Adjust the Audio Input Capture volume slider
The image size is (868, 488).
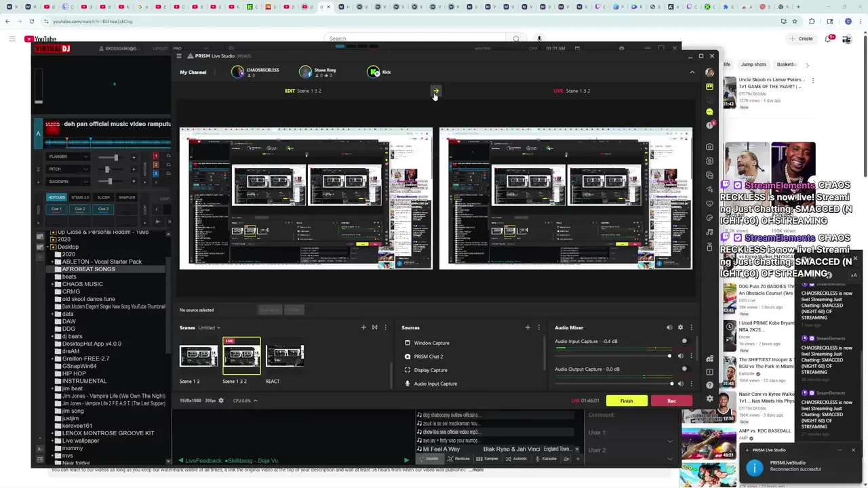tap(614, 356)
